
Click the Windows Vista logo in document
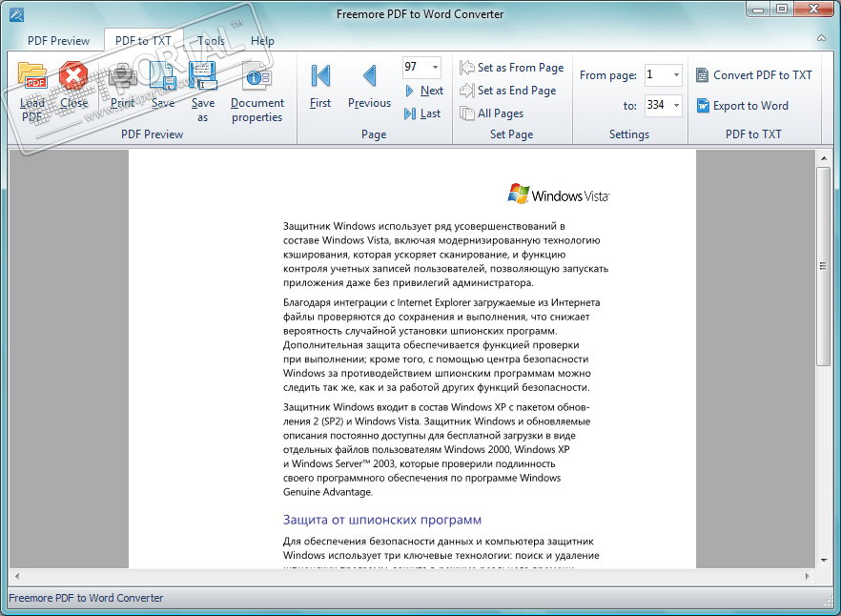(x=559, y=194)
